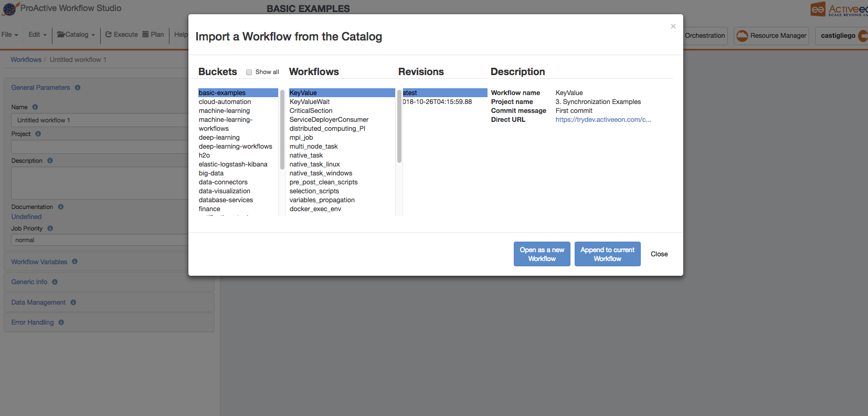Open the Direct URL trydev.activeeon.com link
This screenshot has height=416, width=868.
[x=603, y=120]
